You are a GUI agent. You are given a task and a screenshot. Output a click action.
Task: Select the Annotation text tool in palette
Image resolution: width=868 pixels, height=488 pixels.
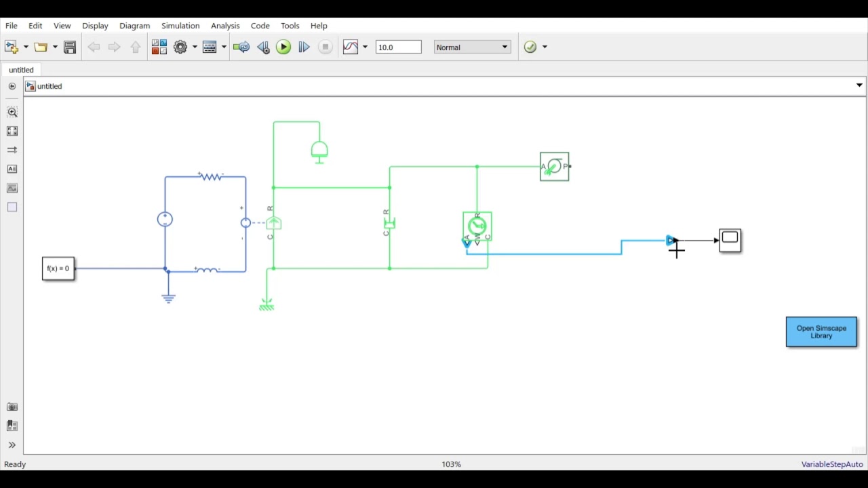(12, 169)
